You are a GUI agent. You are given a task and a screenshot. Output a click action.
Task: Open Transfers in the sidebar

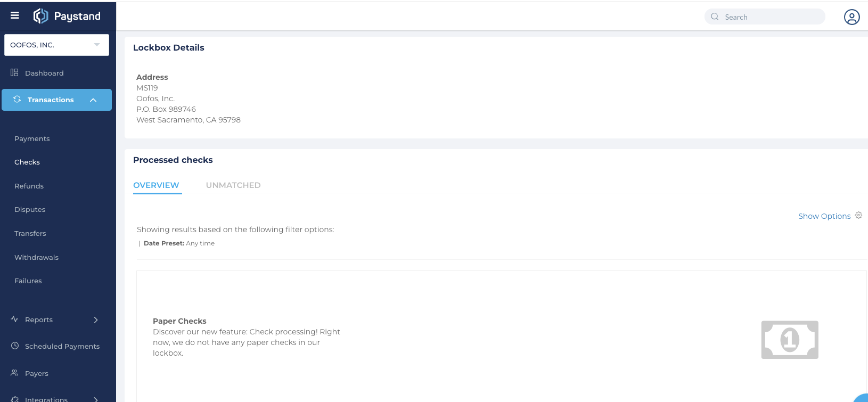point(30,233)
